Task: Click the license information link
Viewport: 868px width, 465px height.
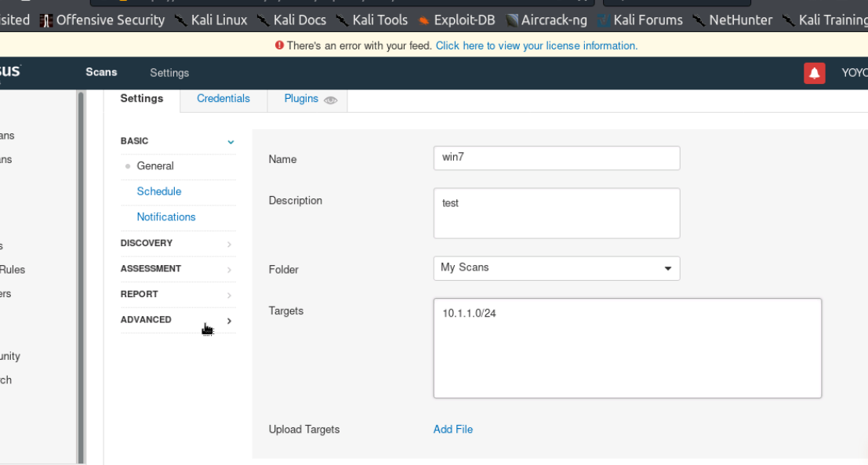Action: coord(536,45)
